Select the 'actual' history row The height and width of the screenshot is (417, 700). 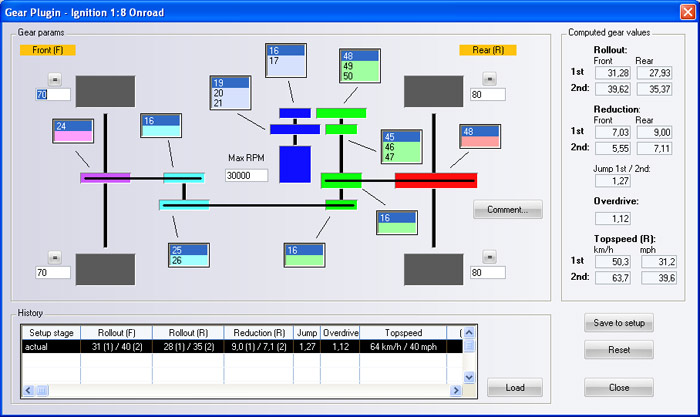[x=242, y=346]
